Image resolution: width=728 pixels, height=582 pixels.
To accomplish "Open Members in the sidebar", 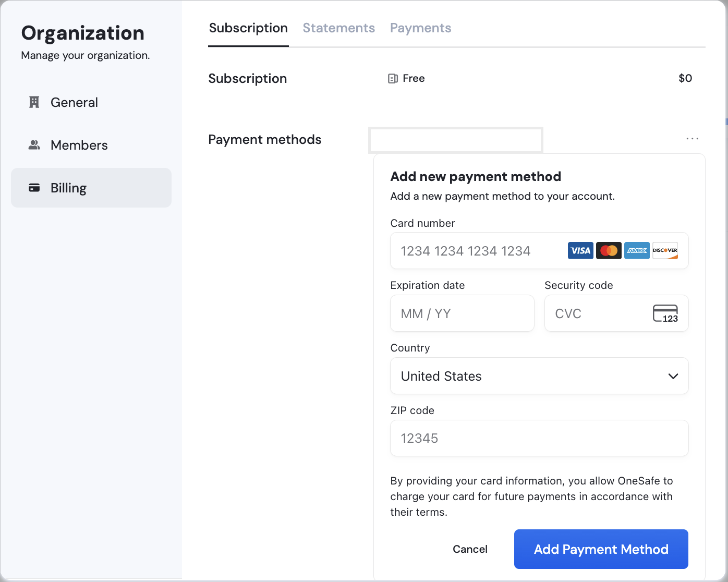I will (x=91, y=145).
